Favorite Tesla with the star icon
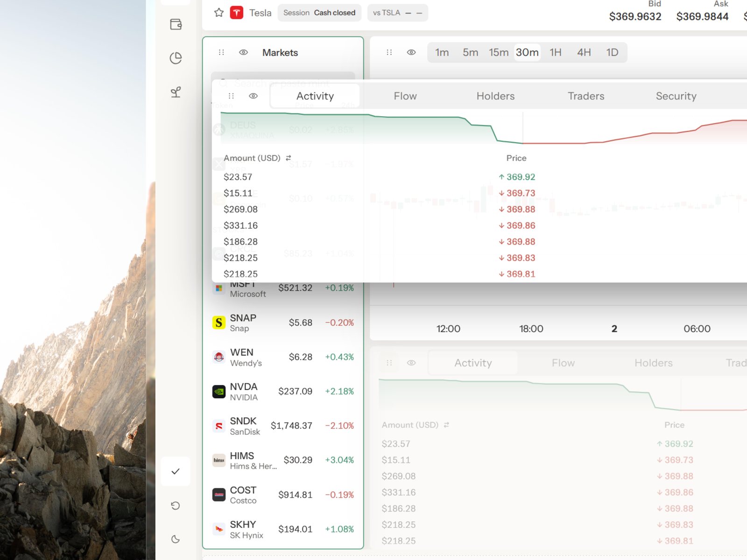Viewport: 747px width, 560px height. pyautogui.click(x=219, y=13)
